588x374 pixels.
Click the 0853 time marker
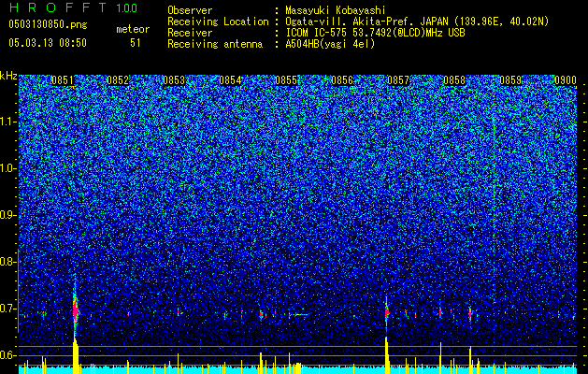coord(174,80)
